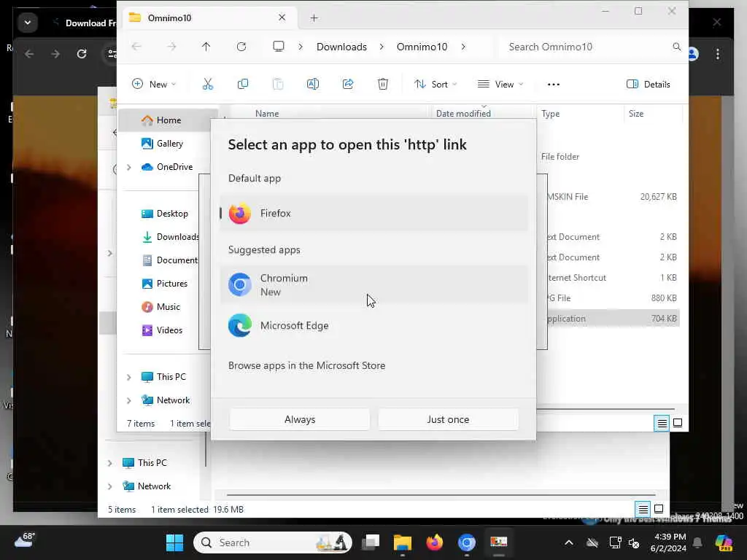Open the Windows Start menu

tap(174, 542)
